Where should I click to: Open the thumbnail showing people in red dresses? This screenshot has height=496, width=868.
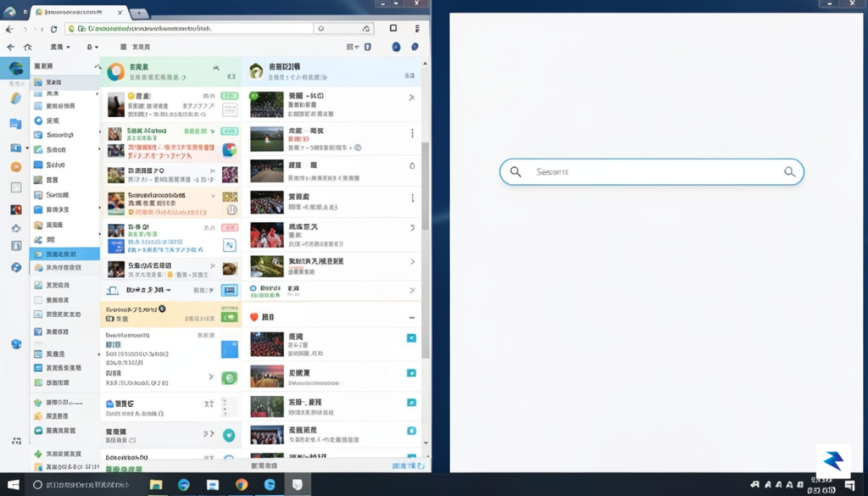point(267,235)
